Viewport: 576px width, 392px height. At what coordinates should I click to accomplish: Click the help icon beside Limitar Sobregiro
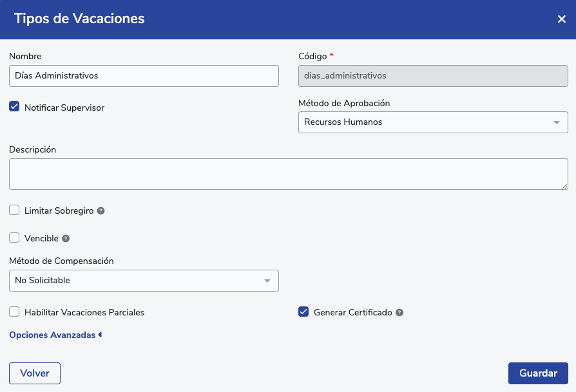(x=101, y=211)
